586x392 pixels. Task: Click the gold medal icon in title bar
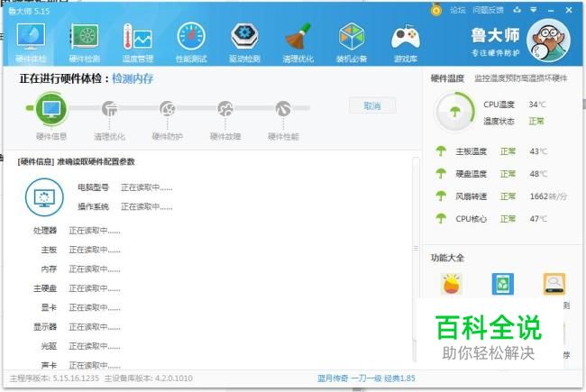tap(436, 10)
